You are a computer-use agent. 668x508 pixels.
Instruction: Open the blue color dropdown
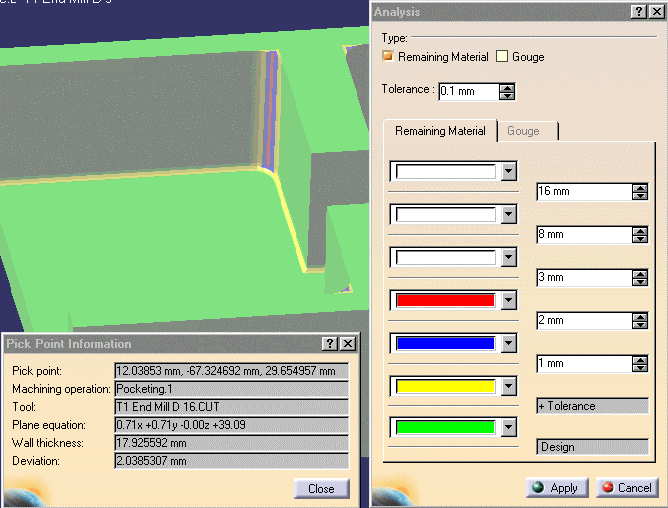(x=508, y=343)
